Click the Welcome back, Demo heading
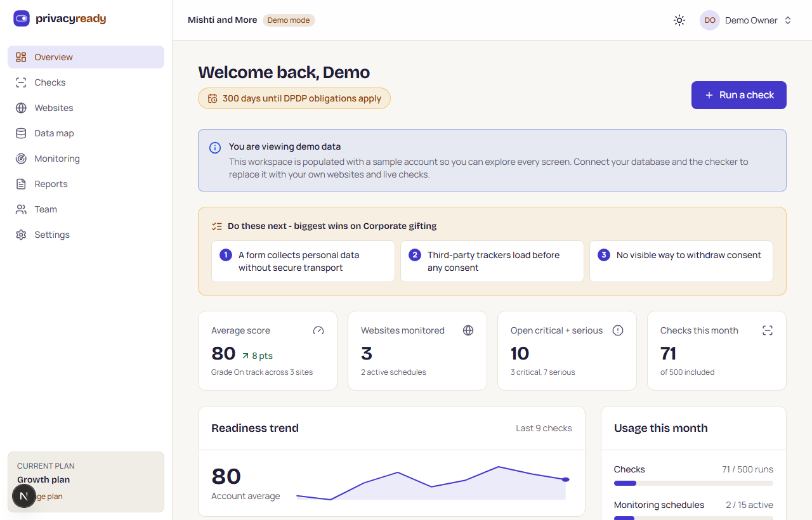The image size is (812, 520). pos(284,72)
